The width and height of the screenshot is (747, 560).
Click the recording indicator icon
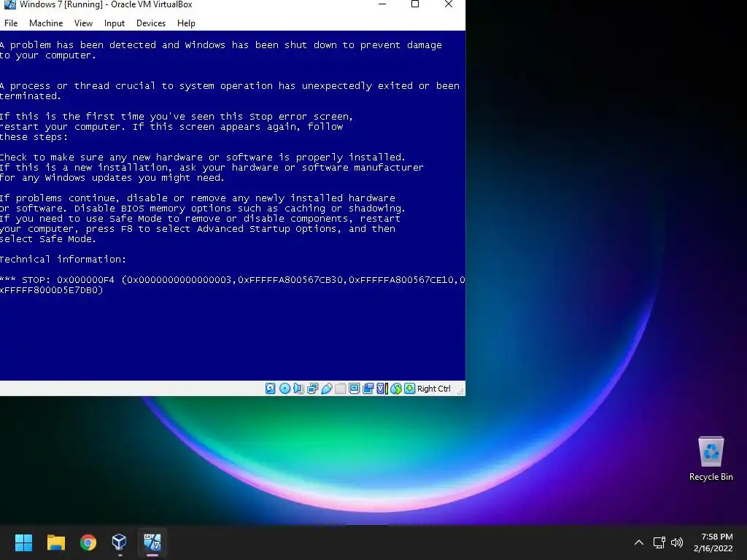tap(368, 389)
